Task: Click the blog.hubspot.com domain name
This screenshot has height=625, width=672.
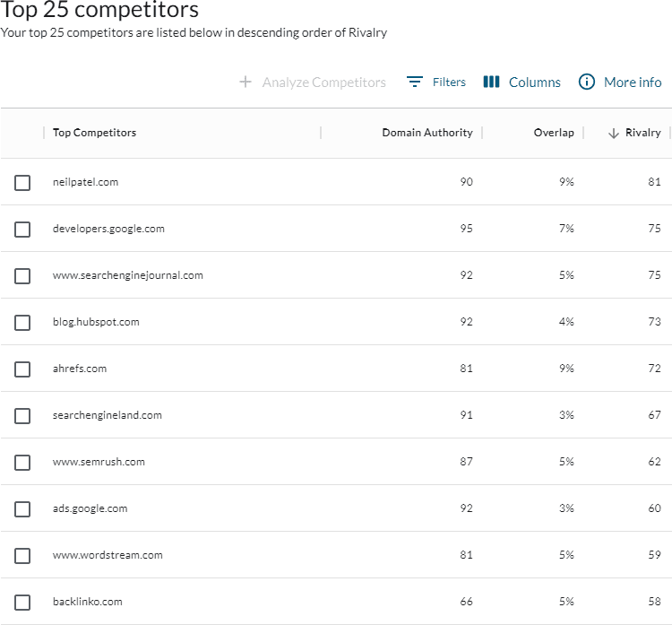Action: coord(96,322)
